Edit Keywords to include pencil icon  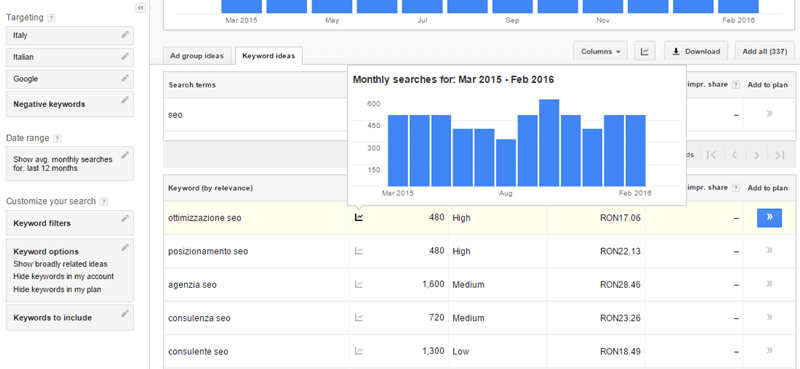tap(125, 313)
